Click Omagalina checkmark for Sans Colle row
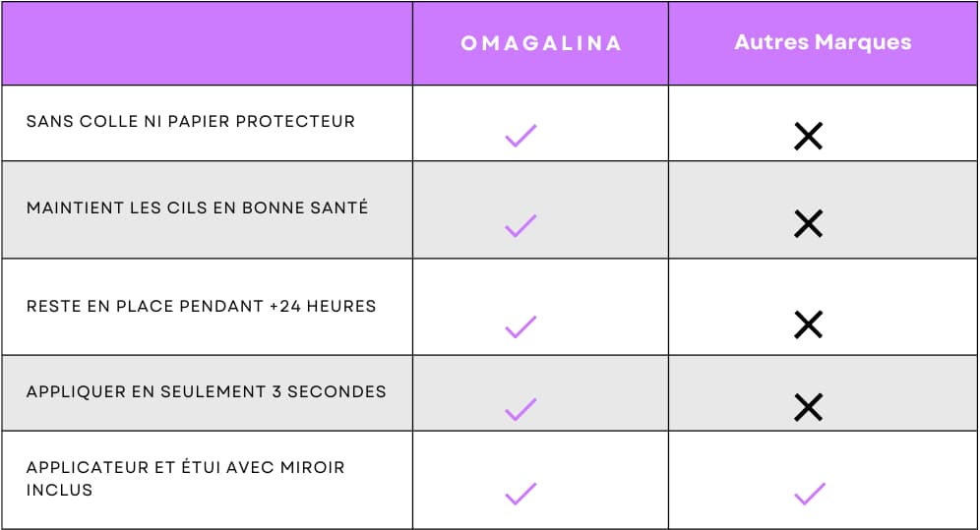 tap(521, 136)
